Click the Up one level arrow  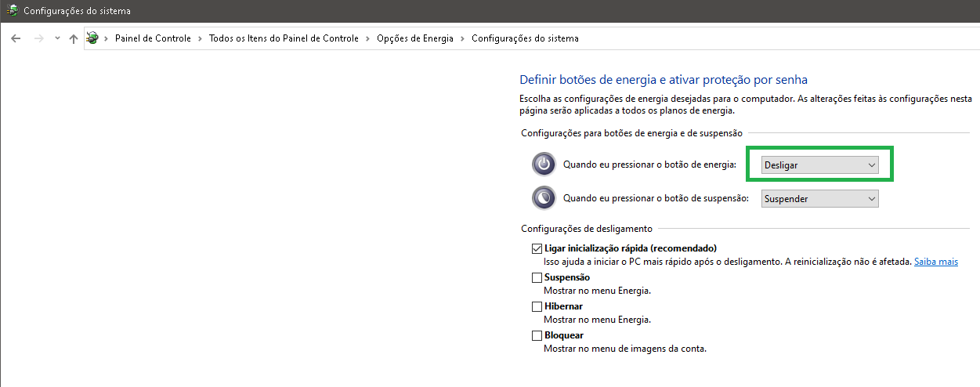pyautogui.click(x=74, y=38)
